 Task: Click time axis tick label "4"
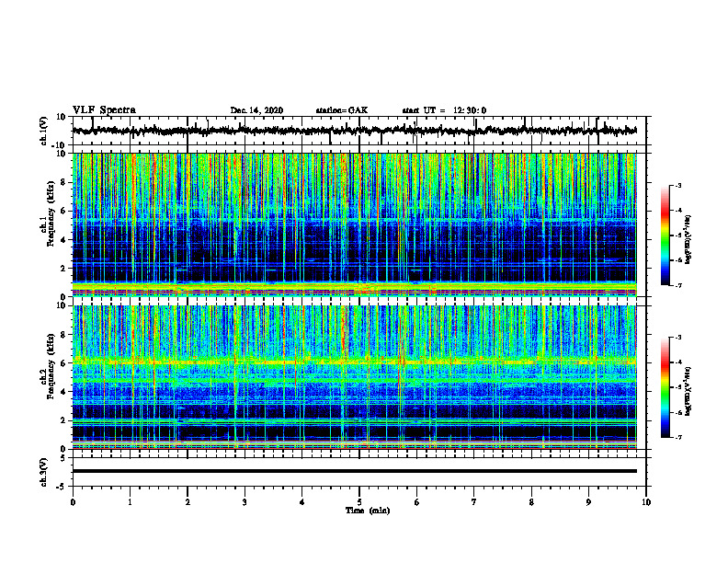click(302, 502)
